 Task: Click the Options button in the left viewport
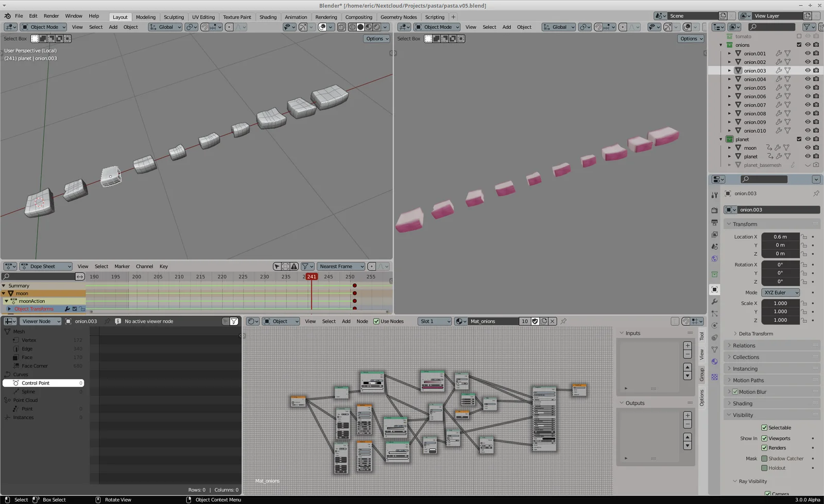click(x=376, y=39)
